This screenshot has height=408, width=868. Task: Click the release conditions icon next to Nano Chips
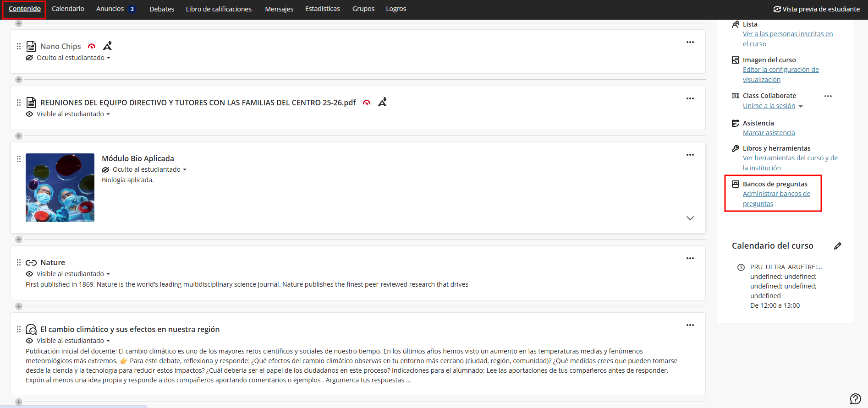pos(107,46)
